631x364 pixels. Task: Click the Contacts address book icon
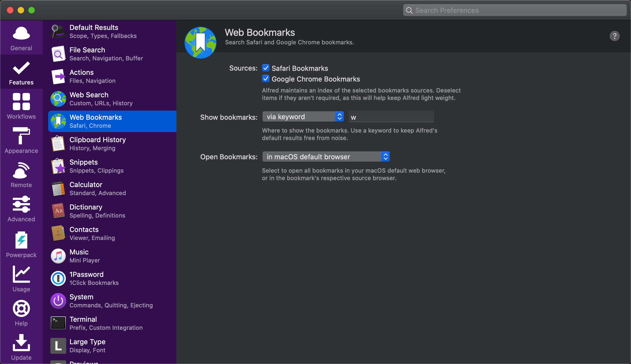coord(58,234)
